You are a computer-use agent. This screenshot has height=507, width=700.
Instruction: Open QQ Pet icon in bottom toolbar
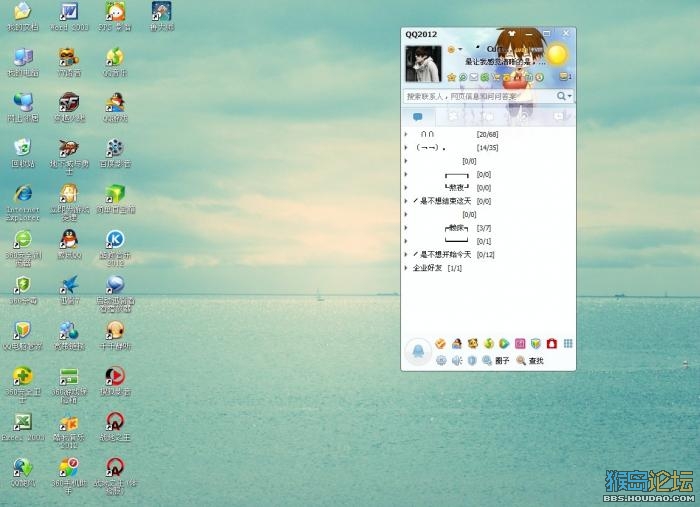[x=473, y=343]
